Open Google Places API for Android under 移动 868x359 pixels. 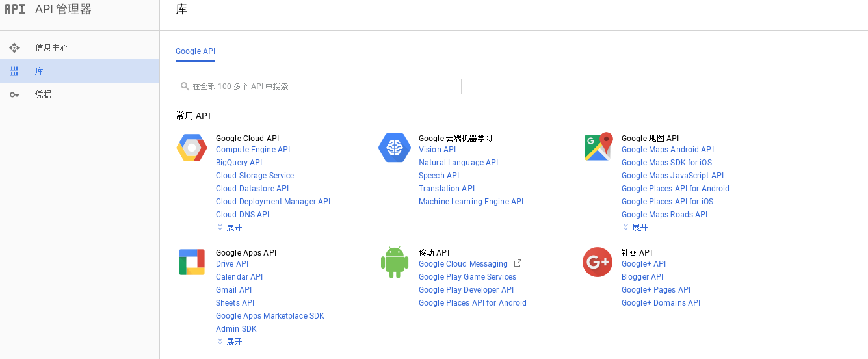pos(473,303)
